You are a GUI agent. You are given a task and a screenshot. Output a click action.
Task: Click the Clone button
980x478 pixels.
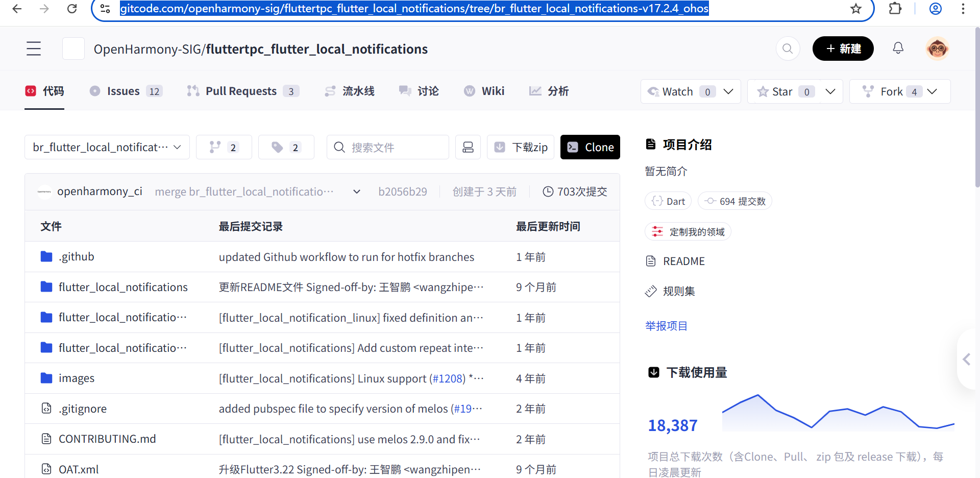click(x=590, y=147)
